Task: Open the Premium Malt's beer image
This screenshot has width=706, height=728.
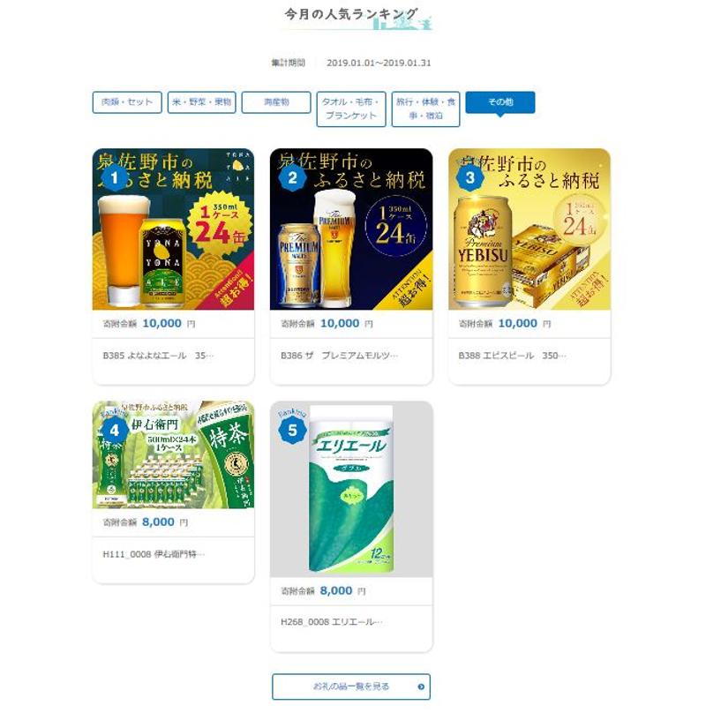Action: (351, 229)
